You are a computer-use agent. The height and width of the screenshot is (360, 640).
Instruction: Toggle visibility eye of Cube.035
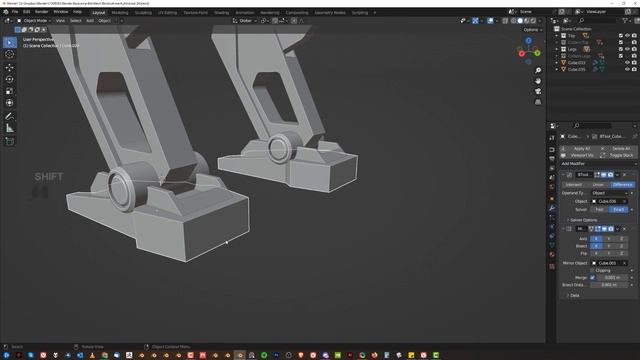point(627,69)
